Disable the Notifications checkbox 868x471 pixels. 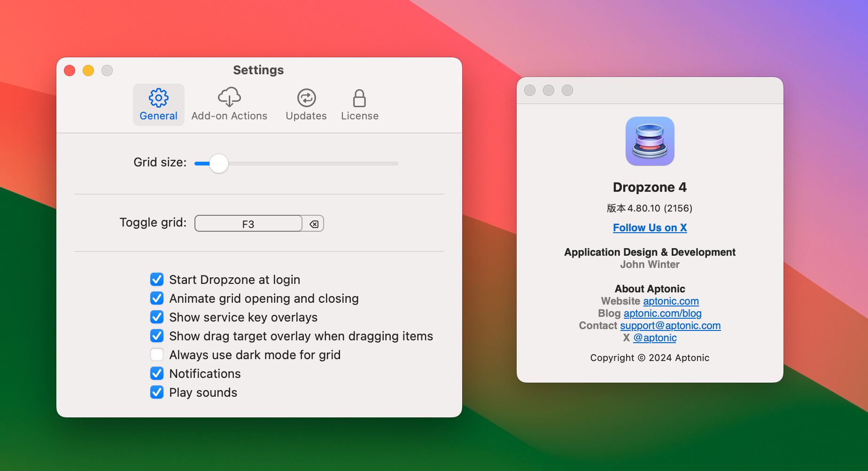pyautogui.click(x=157, y=373)
